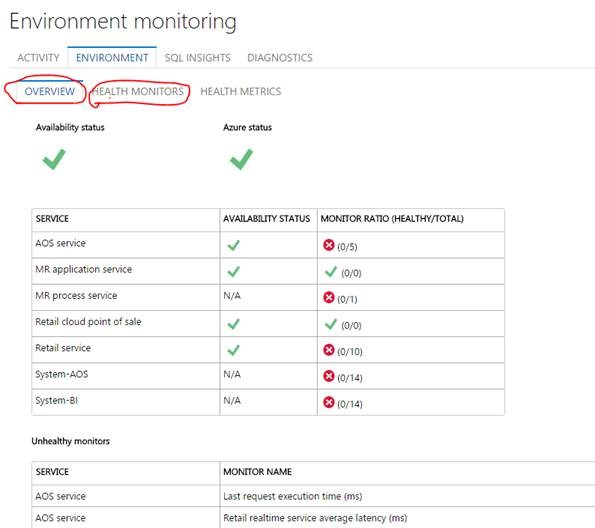Click MR application service monitor ratio checkmark
This screenshot has width=595, height=528.
coord(331,271)
